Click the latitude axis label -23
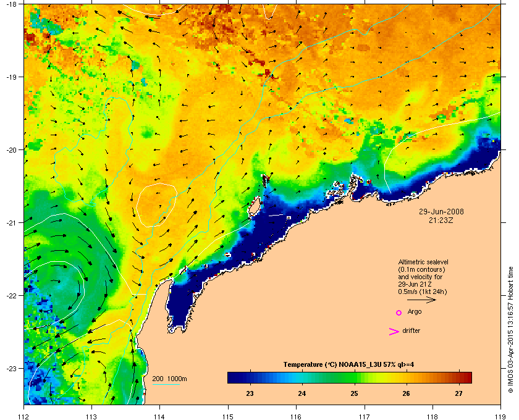 11,368
